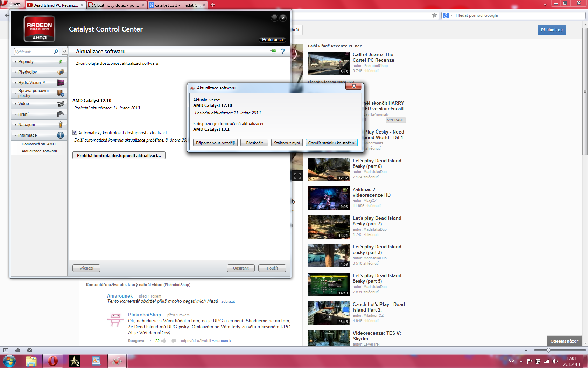Expand the Video section
The image size is (588, 368).
[x=15, y=104]
